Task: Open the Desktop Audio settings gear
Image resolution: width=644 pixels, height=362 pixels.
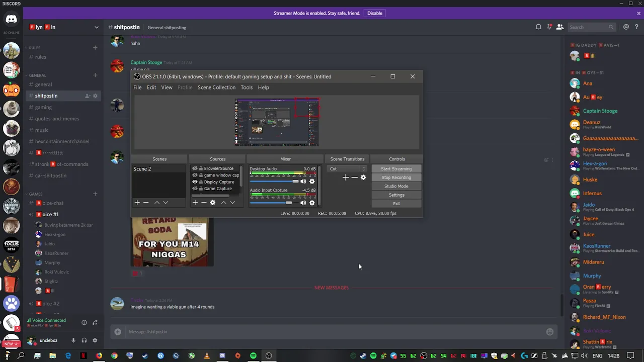Action: [x=312, y=182]
